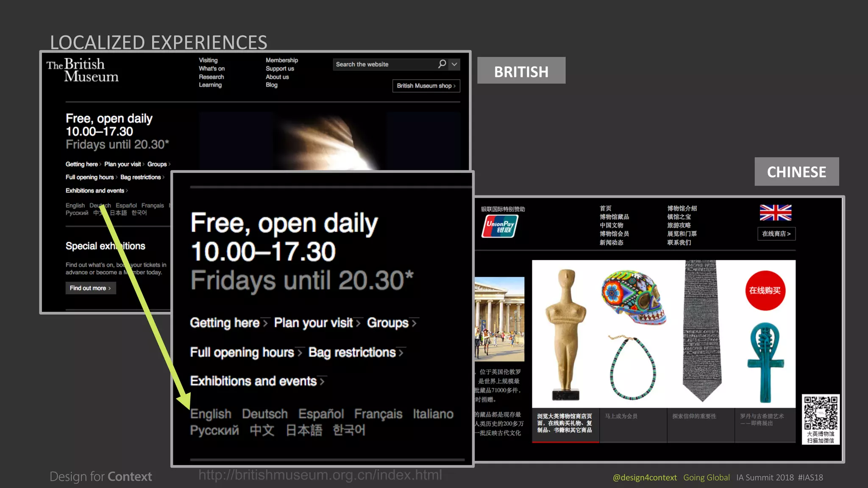Select Italiano in enlarged language list
This screenshot has width=868, height=488.
click(433, 414)
